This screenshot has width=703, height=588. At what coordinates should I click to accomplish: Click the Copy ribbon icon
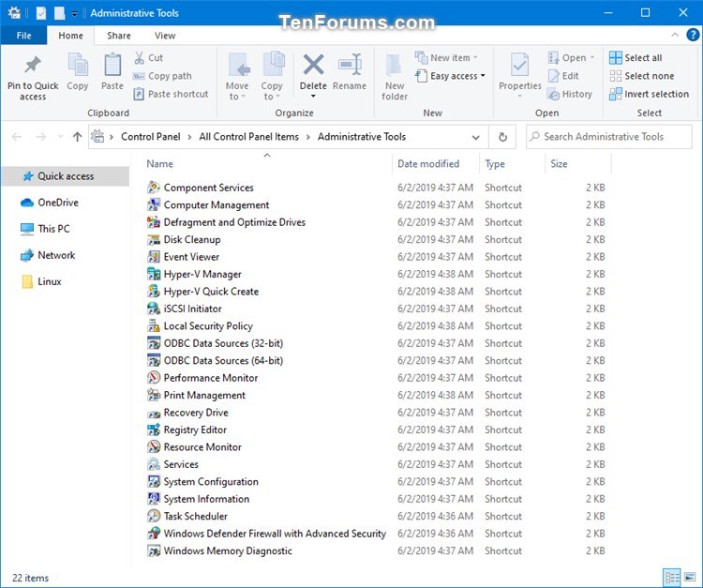pos(78,65)
